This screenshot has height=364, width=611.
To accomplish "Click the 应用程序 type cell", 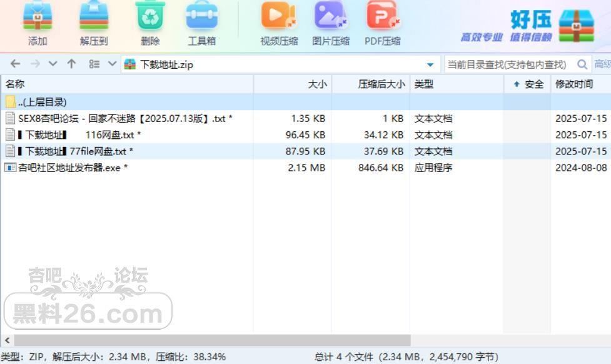I will [x=433, y=168].
